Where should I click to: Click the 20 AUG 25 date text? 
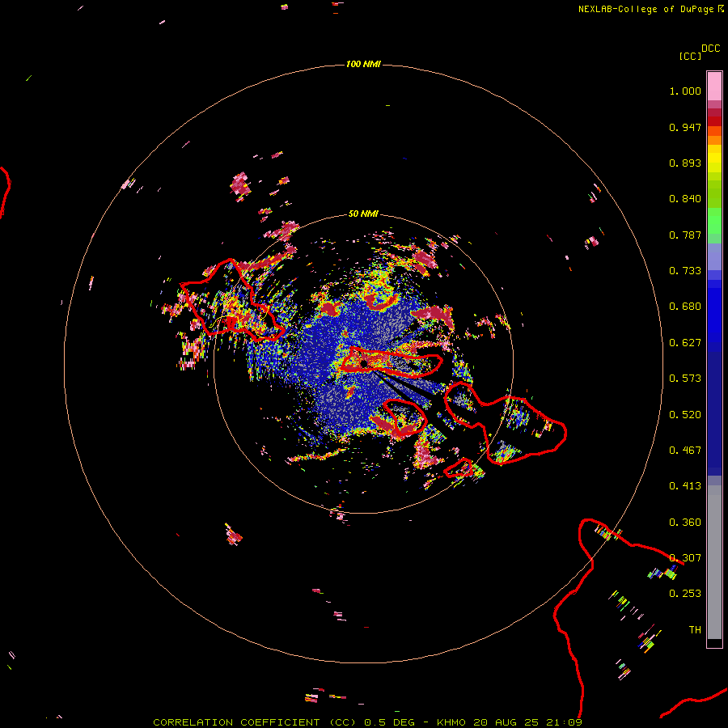point(506,722)
